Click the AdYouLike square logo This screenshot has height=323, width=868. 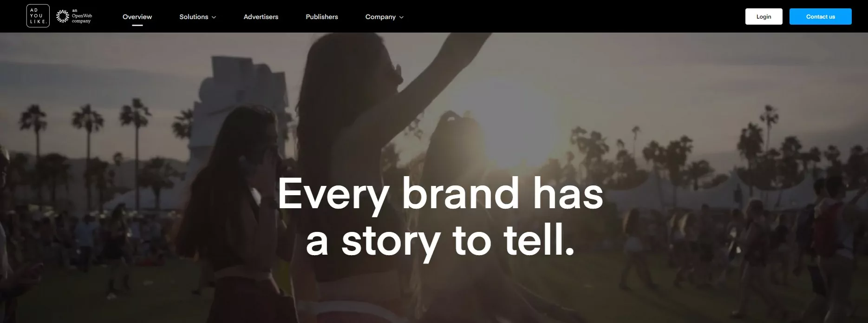click(38, 16)
